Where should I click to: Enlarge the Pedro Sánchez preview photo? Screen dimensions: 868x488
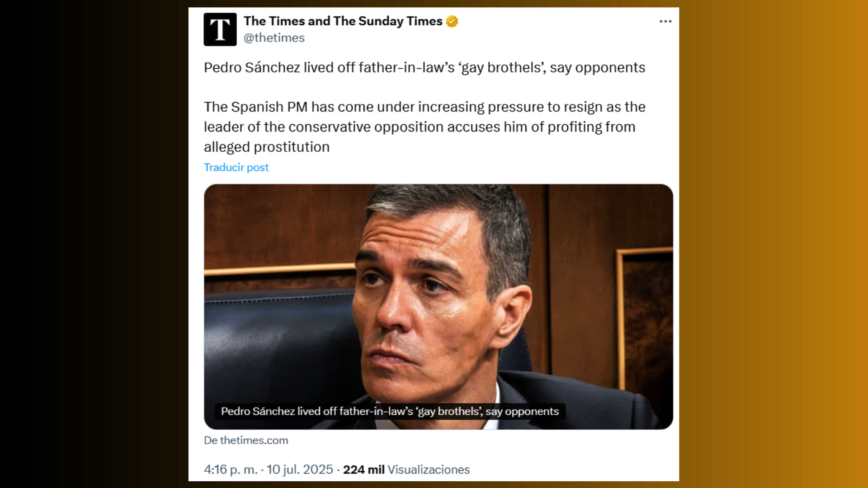(x=438, y=271)
